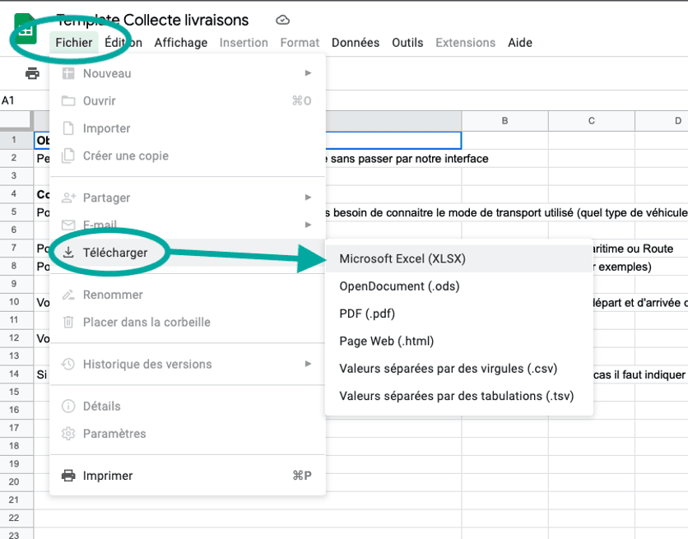Click the info icon next to Détails
The width and height of the screenshot is (688, 539).
pos(69,406)
